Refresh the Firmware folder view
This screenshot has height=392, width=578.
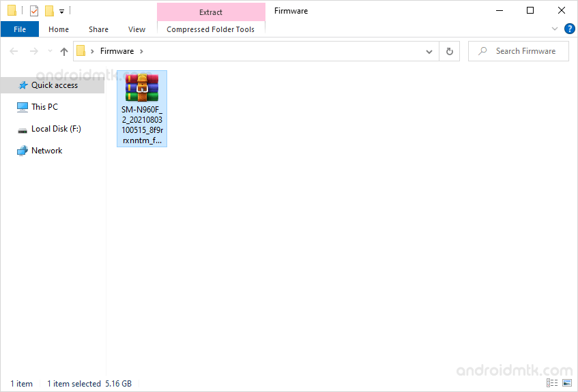(x=449, y=51)
